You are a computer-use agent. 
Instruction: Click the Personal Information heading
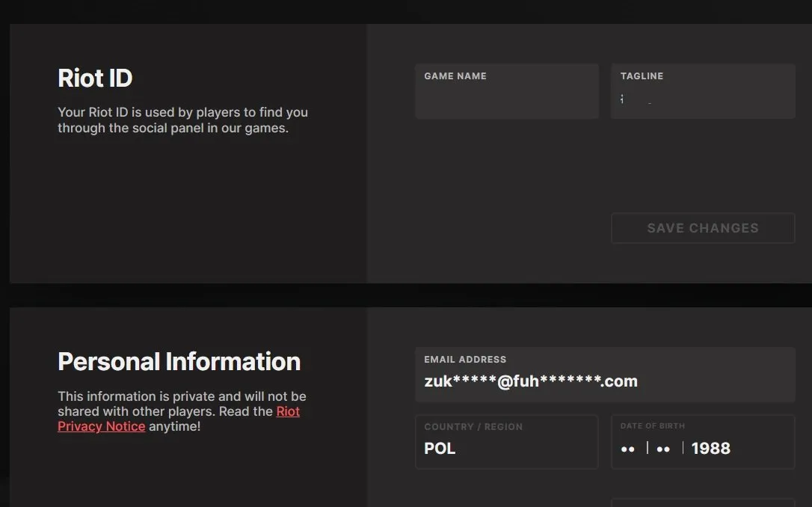click(179, 361)
